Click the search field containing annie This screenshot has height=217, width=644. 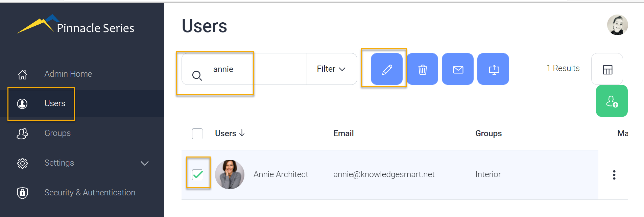(x=244, y=69)
